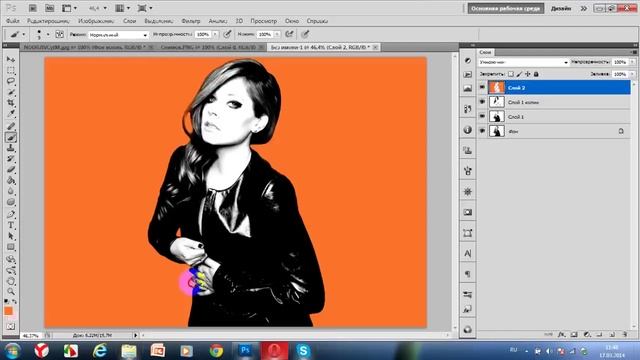This screenshot has height=360, width=640.
Task: Select the 3D Rotate tool
Action: [11, 260]
